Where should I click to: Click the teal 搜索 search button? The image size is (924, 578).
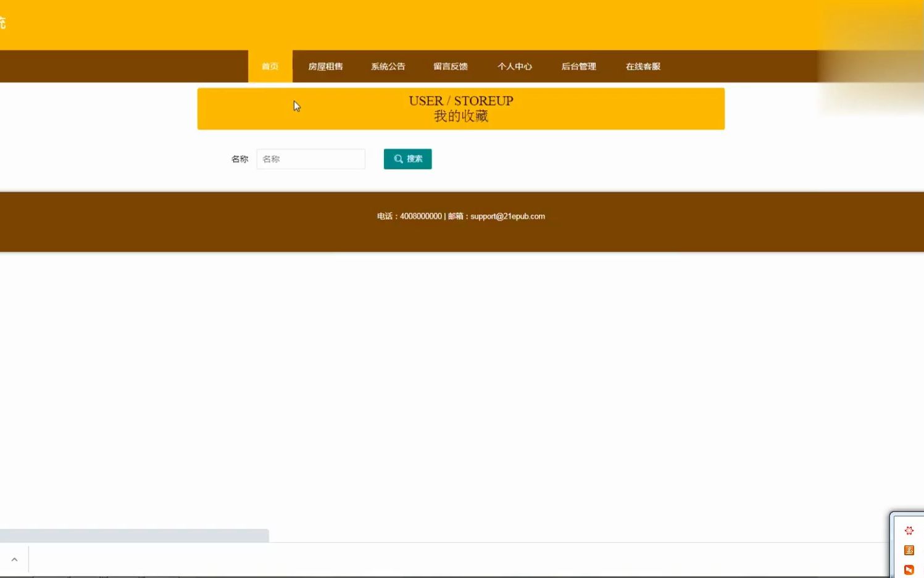click(x=408, y=159)
